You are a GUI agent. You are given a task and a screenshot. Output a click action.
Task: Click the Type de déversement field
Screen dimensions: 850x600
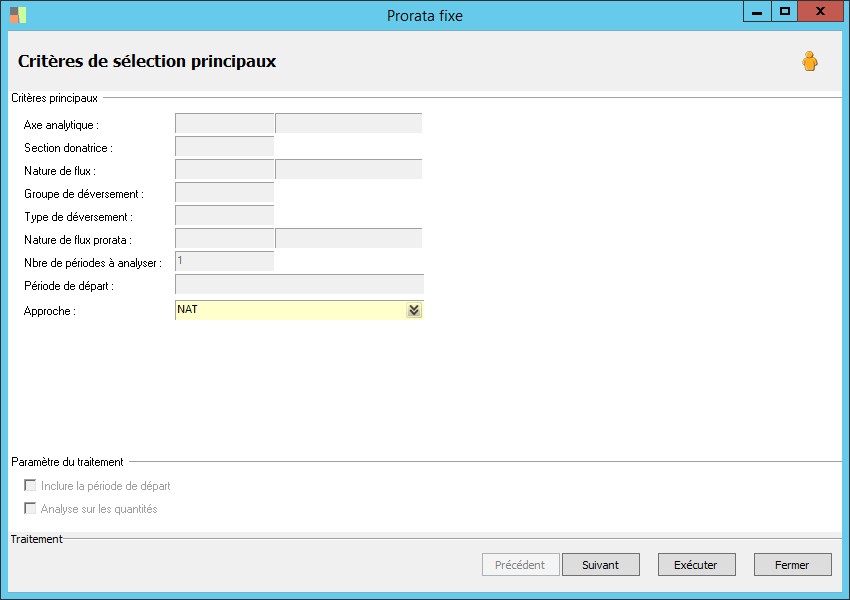click(x=225, y=216)
